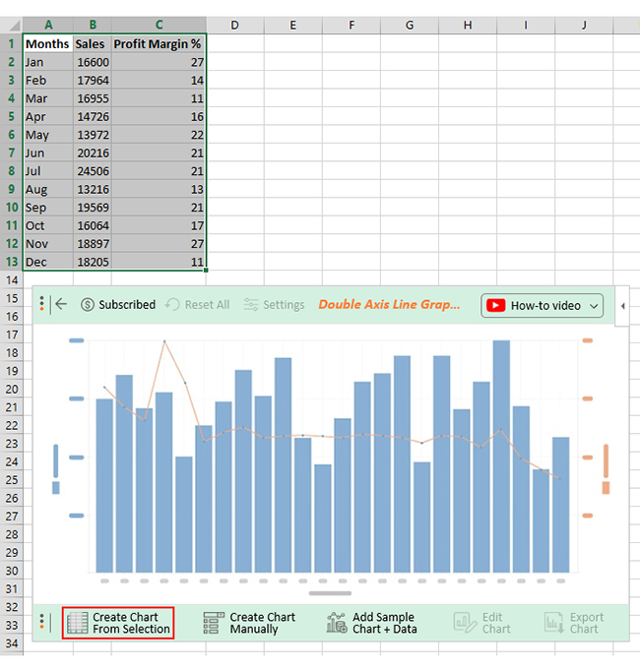This screenshot has height=672, width=640.
Task: Open the bottom toolbar three-dot handle
Action: (x=41, y=622)
